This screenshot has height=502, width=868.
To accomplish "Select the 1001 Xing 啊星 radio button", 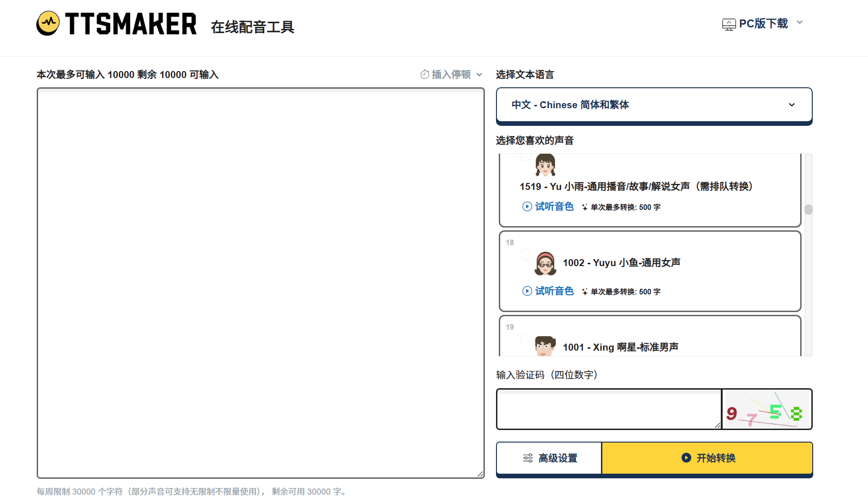I will point(525,339).
